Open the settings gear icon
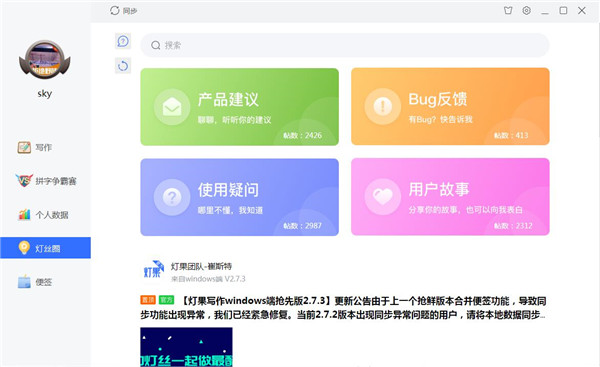The height and width of the screenshot is (367, 600). tap(527, 11)
